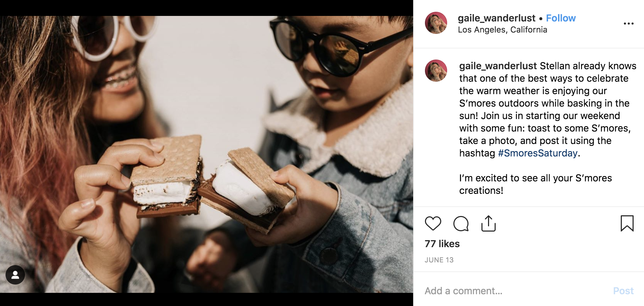Like the post with the heart icon
644x306 pixels.
point(433,223)
